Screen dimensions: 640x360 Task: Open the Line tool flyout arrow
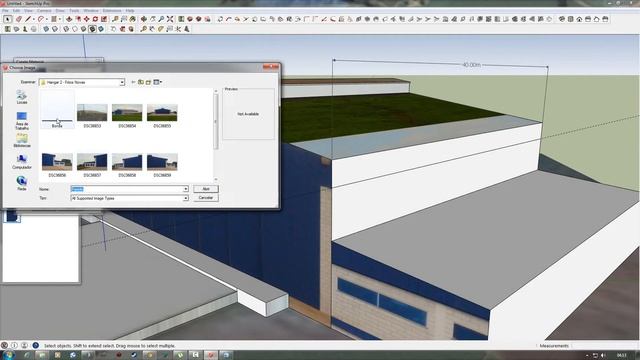coord(34,19)
